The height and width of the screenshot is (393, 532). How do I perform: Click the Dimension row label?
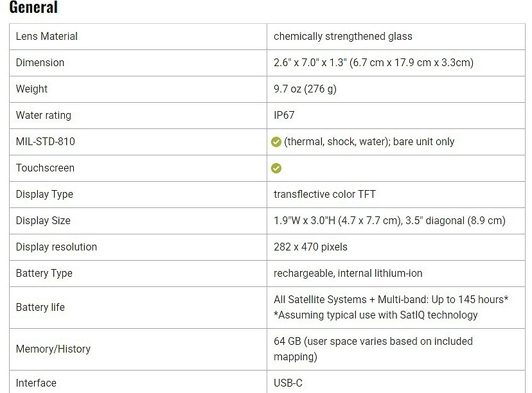40,63
